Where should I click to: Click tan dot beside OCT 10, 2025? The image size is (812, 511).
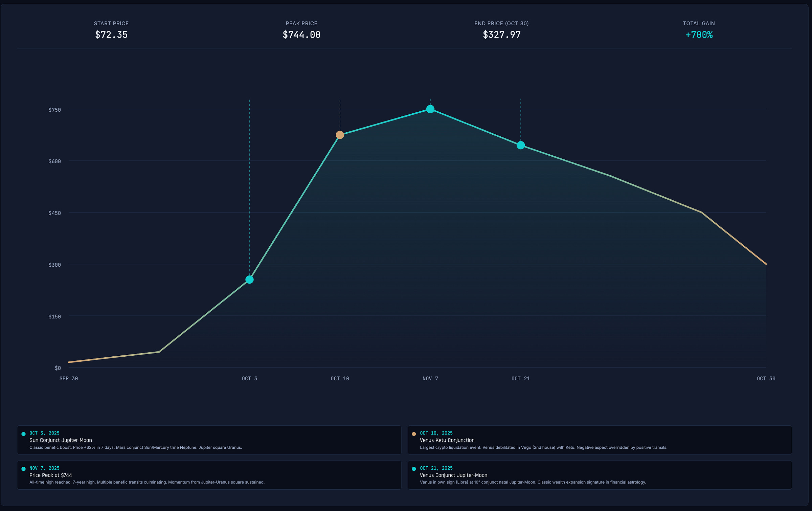coord(413,434)
